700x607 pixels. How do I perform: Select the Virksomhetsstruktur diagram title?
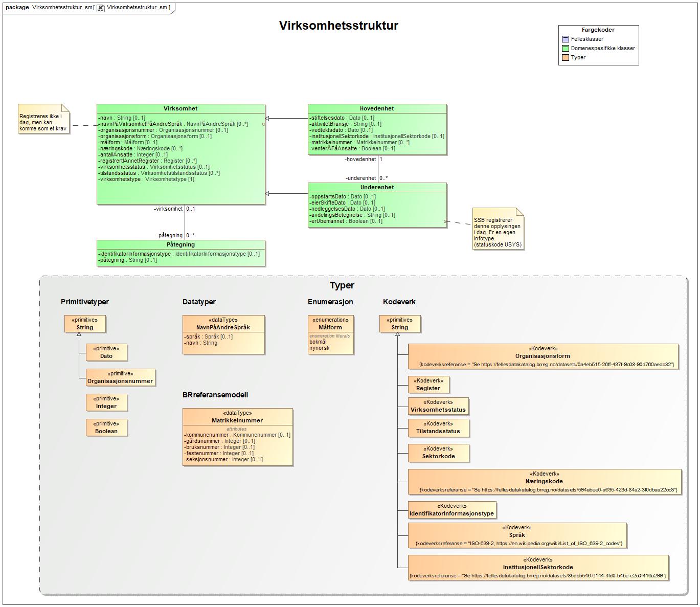coord(338,26)
